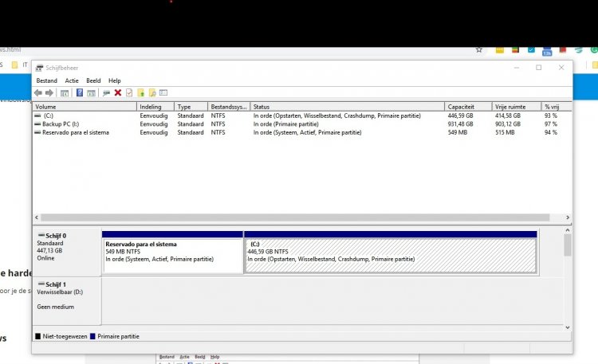Open the Actie menu
The height and width of the screenshot is (364, 598).
coord(72,80)
